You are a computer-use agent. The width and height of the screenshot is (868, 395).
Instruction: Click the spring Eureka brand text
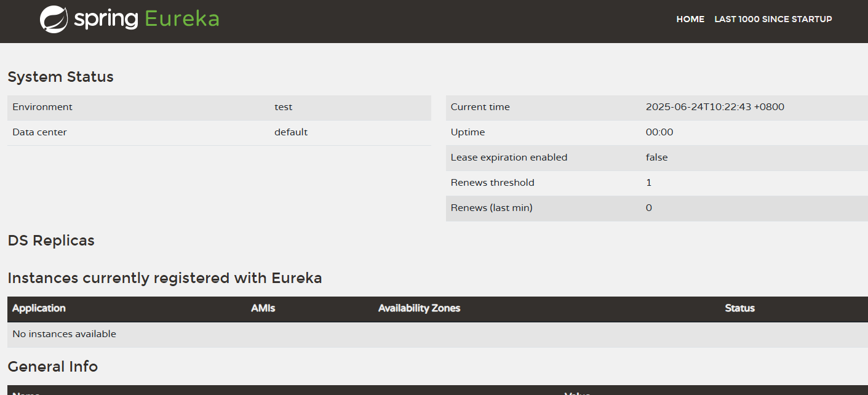coord(146,19)
